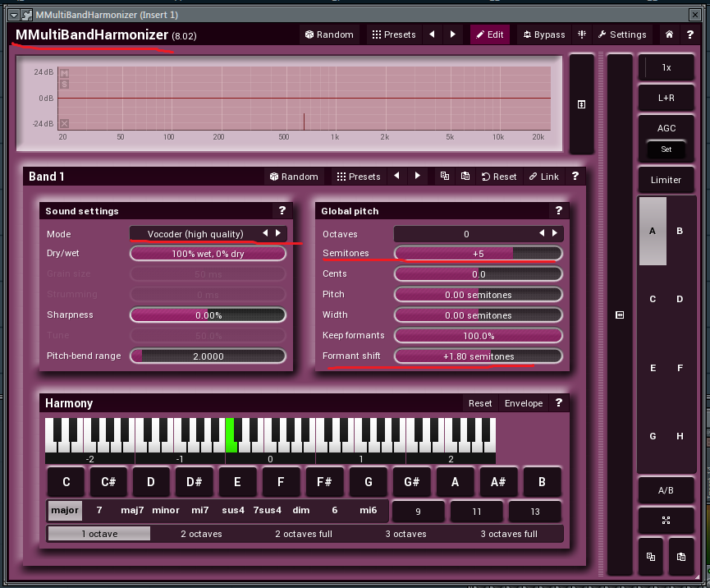The width and height of the screenshot is (710, 588).
Task: Randomize Band 1 settings
Action: 294,177
